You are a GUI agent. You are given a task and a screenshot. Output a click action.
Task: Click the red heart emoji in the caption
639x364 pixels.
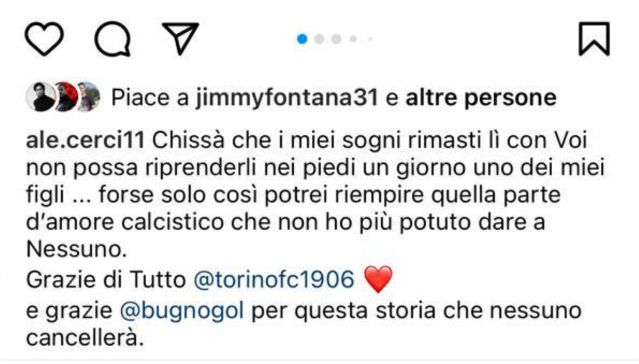coord(379,279)
